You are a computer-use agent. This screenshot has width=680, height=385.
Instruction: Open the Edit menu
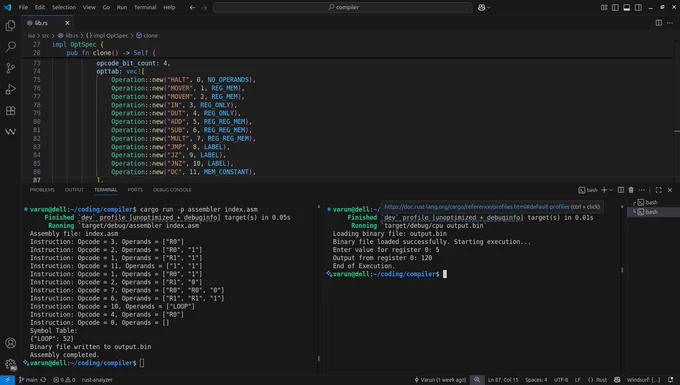pos(40,7)
